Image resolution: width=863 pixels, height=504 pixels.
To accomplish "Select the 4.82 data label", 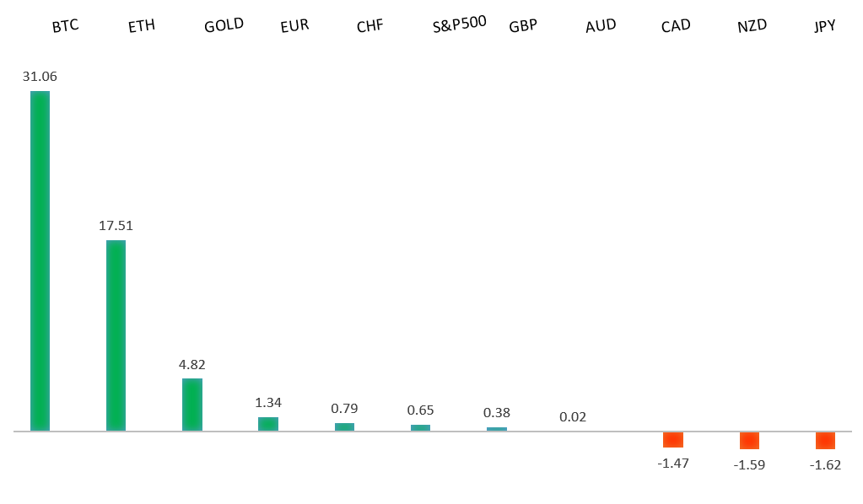I will tap(192, 365).
